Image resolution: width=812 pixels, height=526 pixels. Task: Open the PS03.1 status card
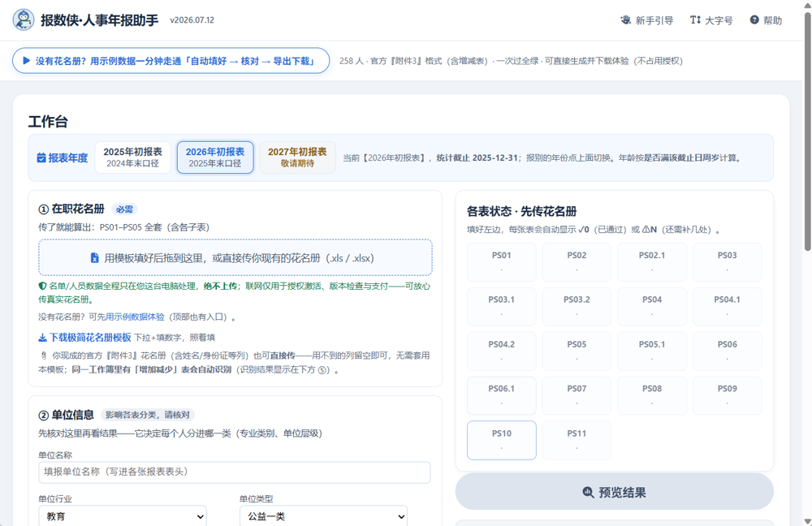tap(501, 306)
